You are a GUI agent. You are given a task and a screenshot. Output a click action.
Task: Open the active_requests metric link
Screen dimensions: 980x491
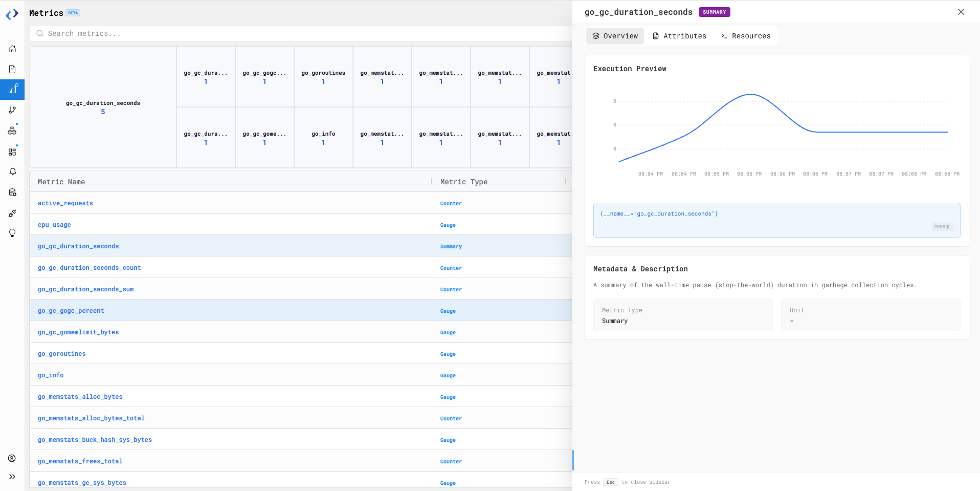[x=65, y=203]
